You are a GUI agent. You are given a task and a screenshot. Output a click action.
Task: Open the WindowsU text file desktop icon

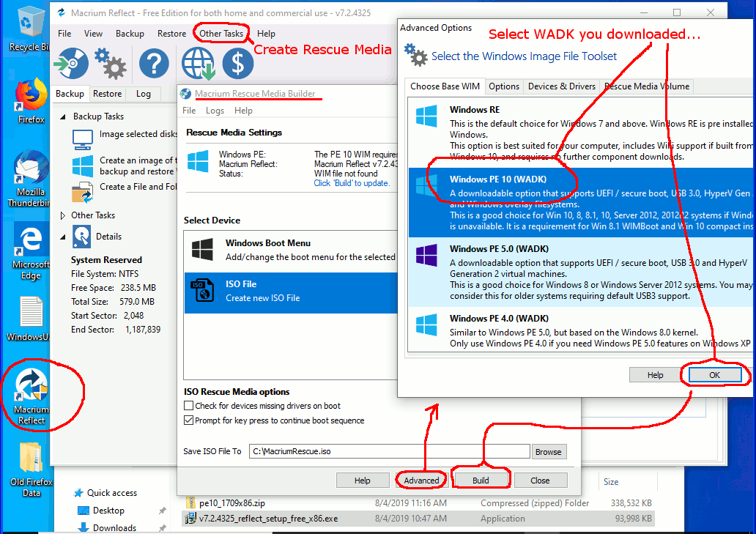(x=30, y=319)
